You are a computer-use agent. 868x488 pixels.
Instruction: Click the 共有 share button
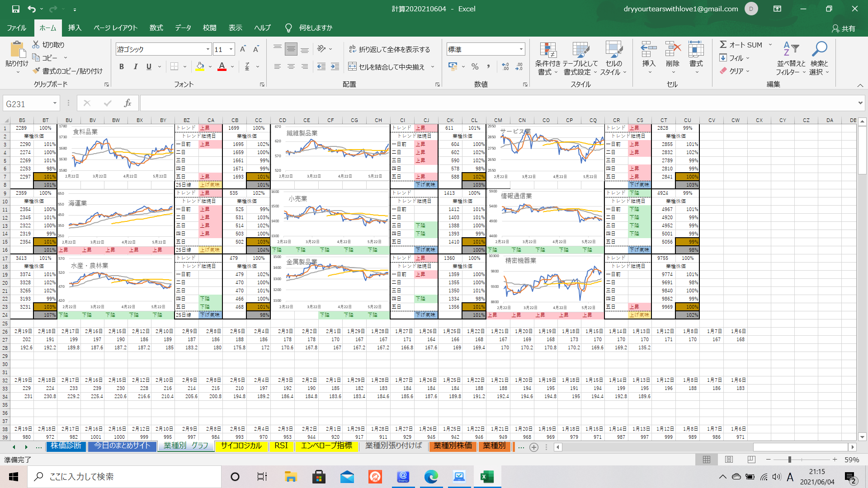click(x=844, y=28)
